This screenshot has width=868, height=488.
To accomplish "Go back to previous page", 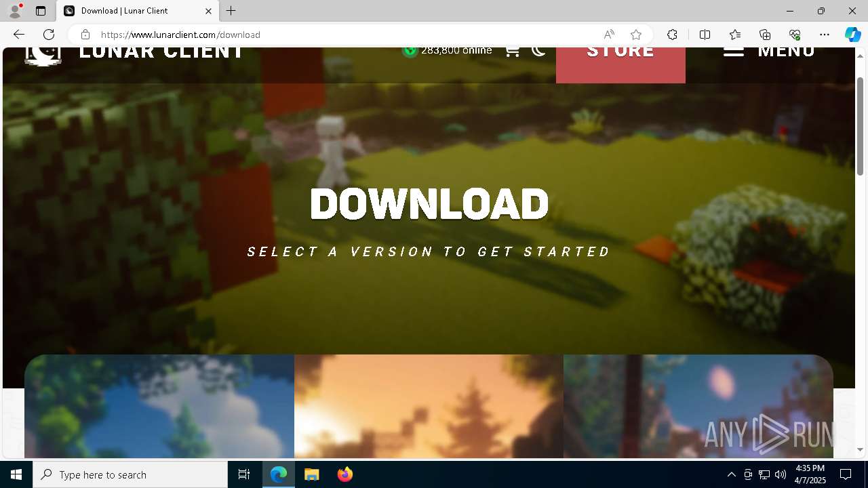I will pos(19,35).
